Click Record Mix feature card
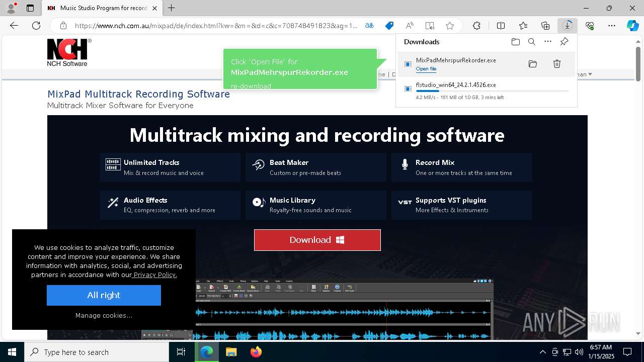644x362 pixels. [x=462, y=167]
